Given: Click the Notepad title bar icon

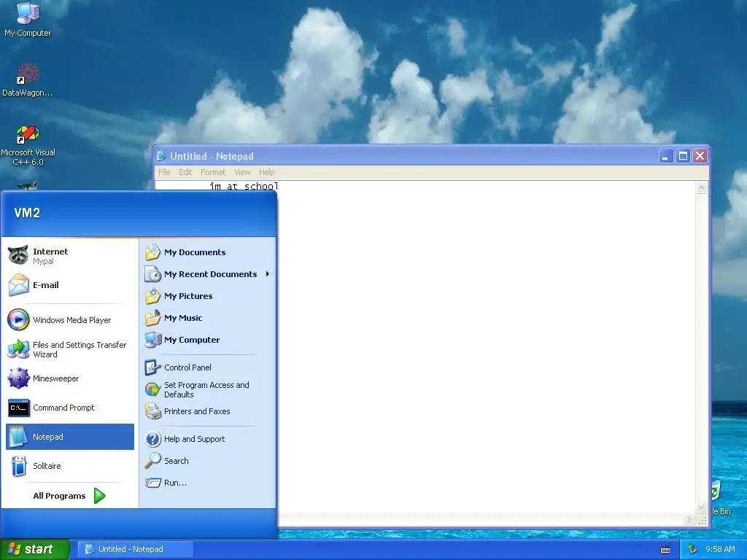Looking at the screenshot, I should tap(161, 156).
